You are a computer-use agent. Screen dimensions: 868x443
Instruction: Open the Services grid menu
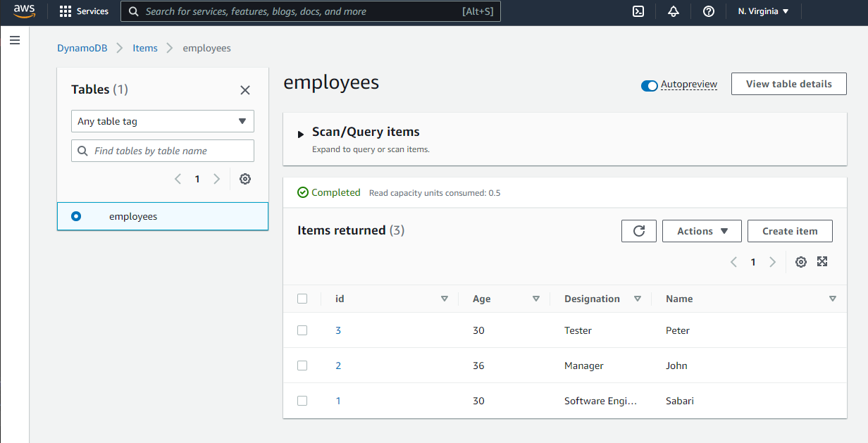click(84, 11)
